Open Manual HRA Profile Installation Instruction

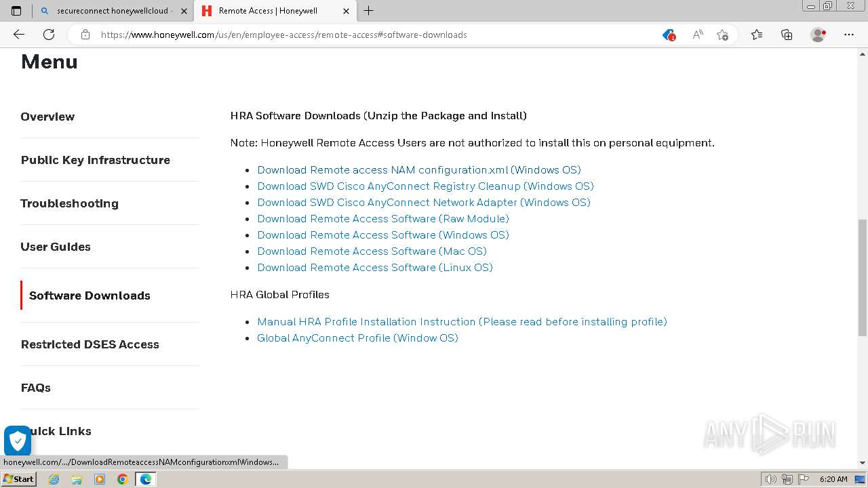pyautogui.click(x=462, y=322)
